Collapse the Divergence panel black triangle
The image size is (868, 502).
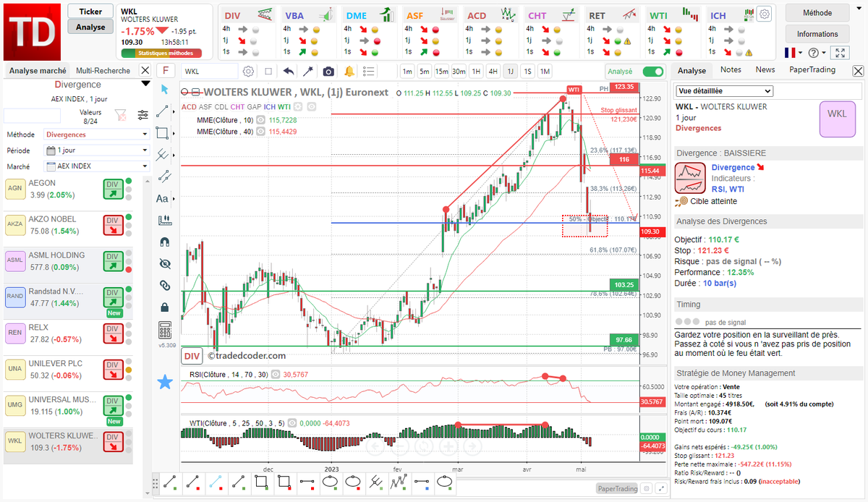(145, 85)
